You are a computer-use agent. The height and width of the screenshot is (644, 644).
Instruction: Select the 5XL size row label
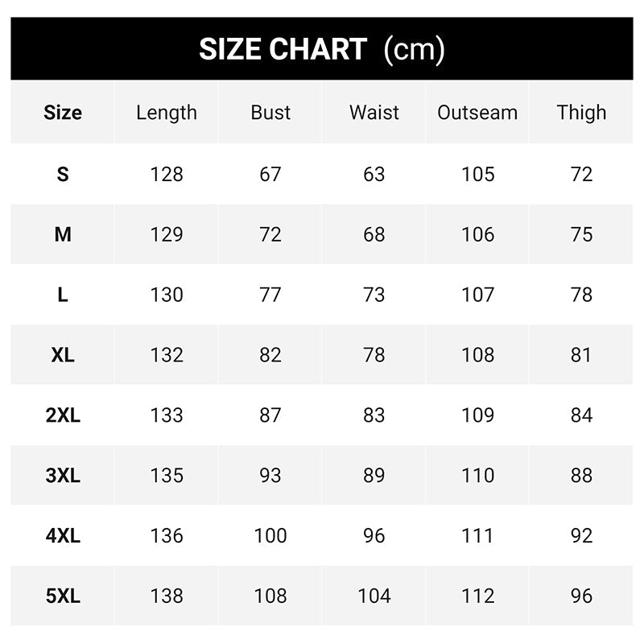pos(63,597)
